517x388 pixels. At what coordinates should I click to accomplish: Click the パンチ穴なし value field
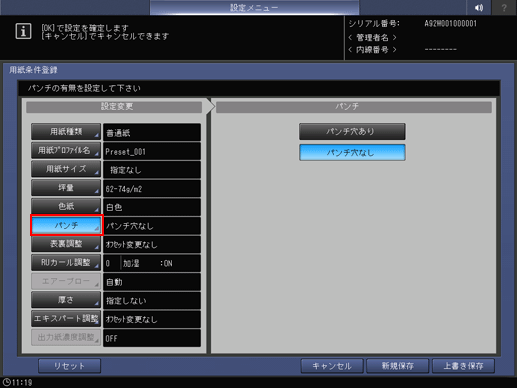click(x=152, y=226)
